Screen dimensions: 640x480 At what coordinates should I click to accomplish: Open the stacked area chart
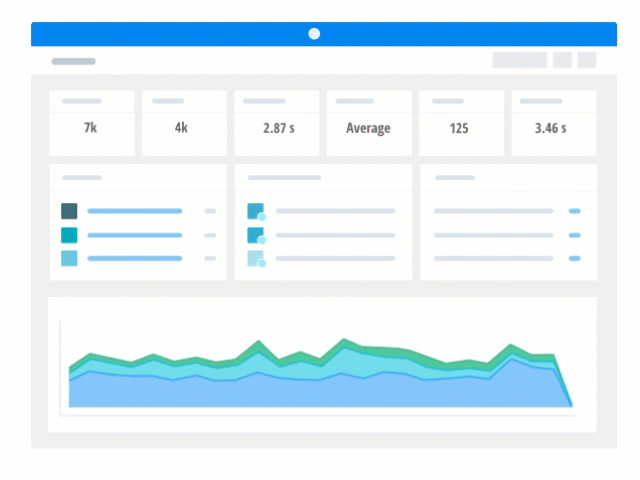click(320, 373)
